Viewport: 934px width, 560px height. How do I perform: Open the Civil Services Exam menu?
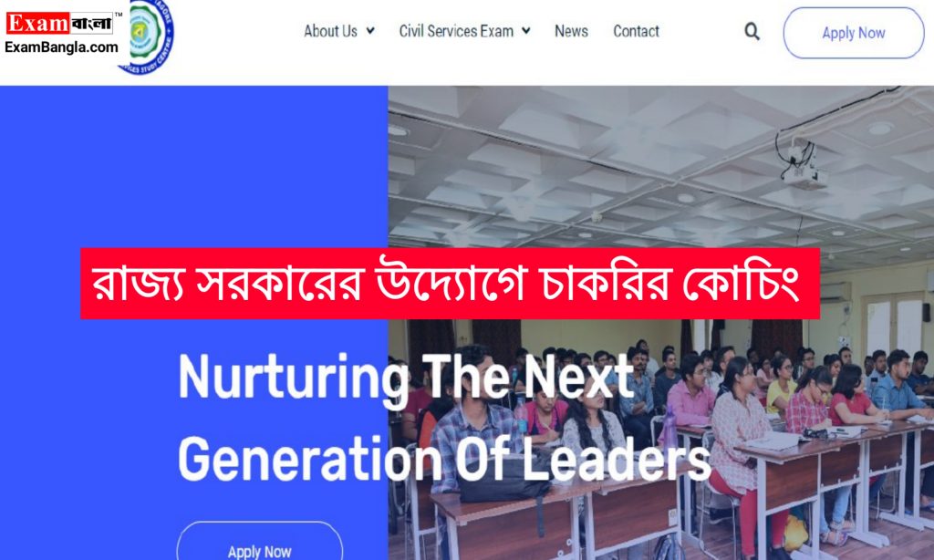[456, 31]
